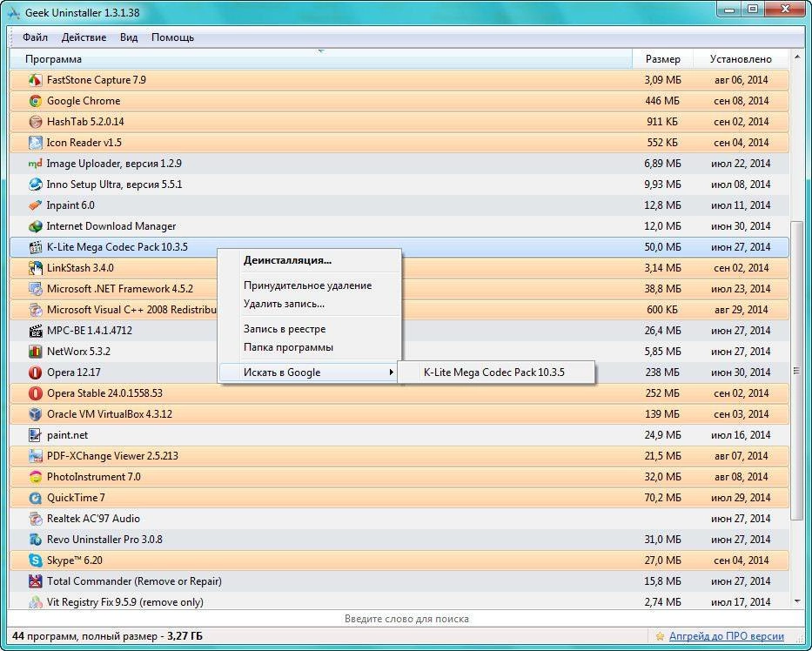Click the vertical scrollbar thumb
Screen dimensions: 812x651
click(x=797, y=370)
